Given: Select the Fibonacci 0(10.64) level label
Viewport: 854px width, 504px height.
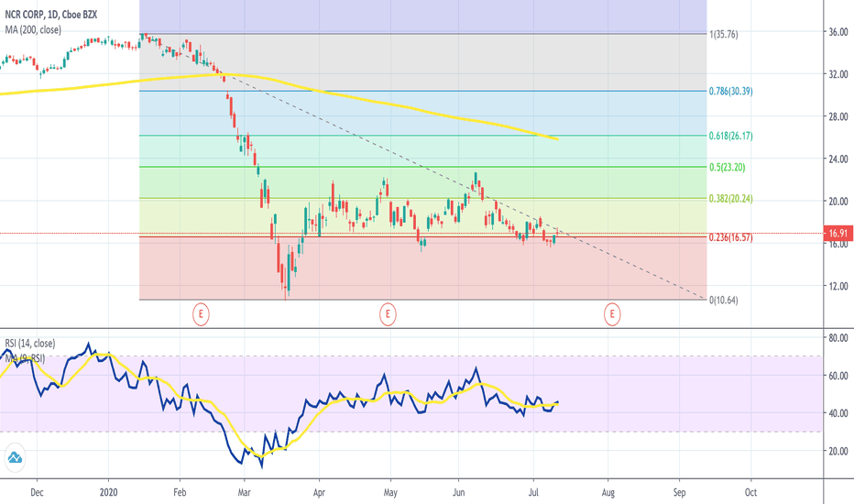Looking at the screenshot, I should pyautogui.click(x=724, y=301).
